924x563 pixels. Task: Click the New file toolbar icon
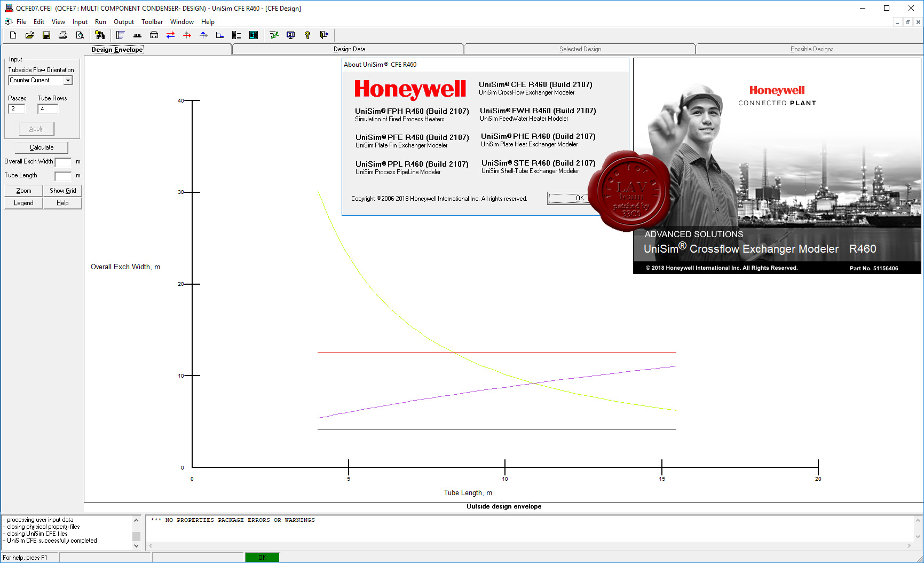(x=13, y=35)
